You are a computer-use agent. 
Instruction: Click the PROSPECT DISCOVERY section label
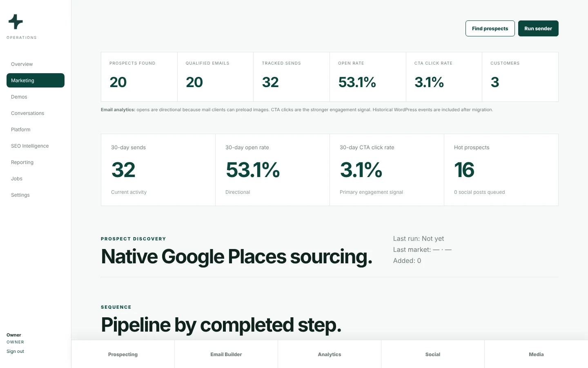point(134,239)
